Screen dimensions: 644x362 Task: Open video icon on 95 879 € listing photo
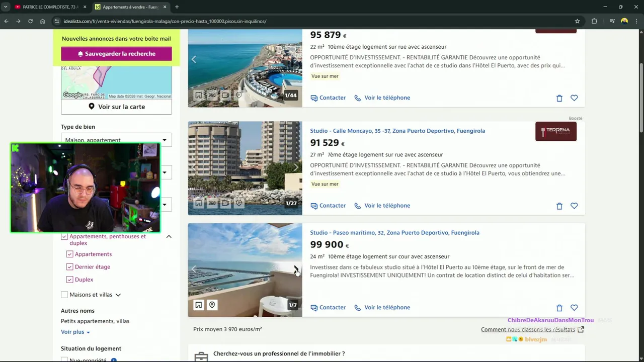point(225,95)
